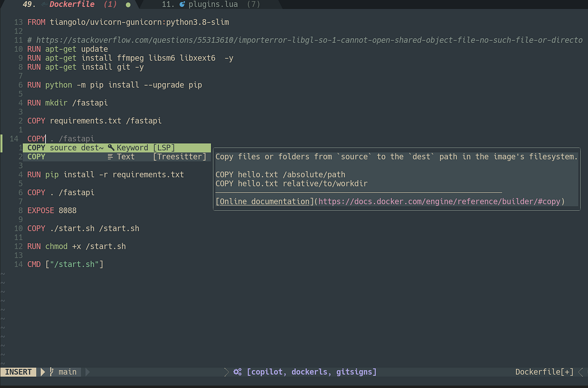Click the text lines icon on the Treesitter entry

(109, 156)
